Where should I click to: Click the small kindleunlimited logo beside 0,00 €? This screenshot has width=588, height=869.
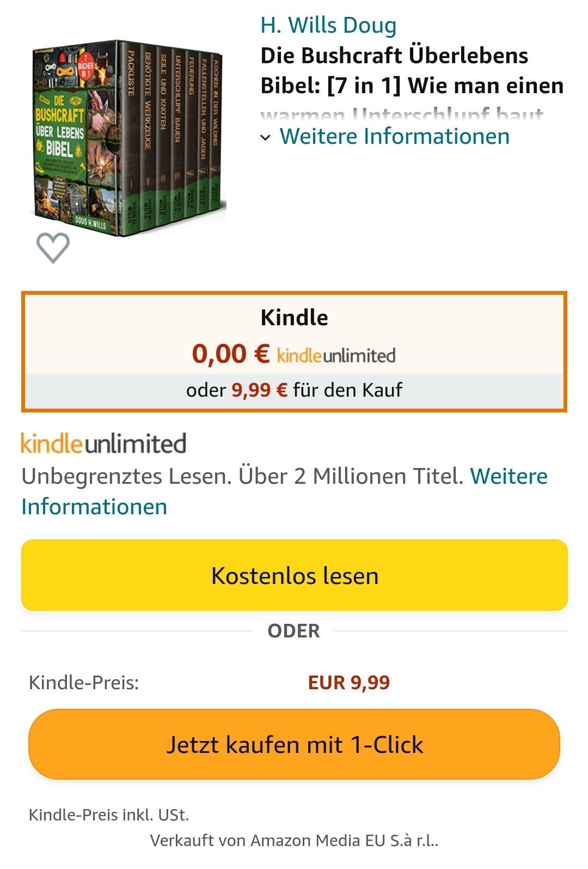(336, 355)
